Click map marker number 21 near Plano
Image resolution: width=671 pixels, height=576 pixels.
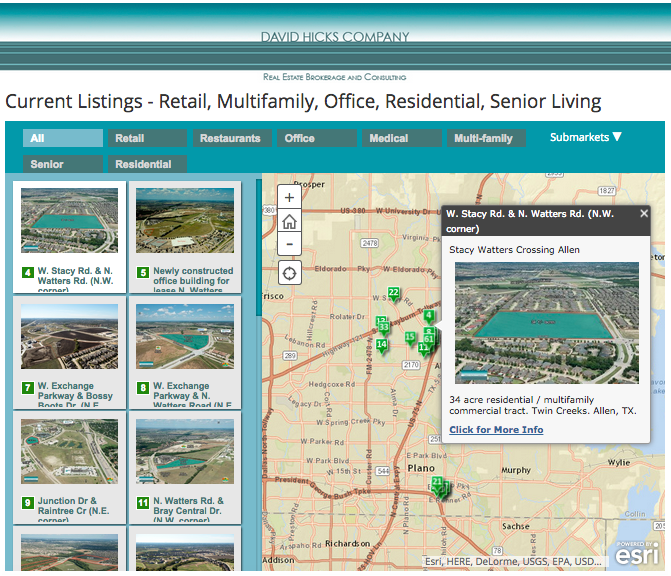point(436,482)
